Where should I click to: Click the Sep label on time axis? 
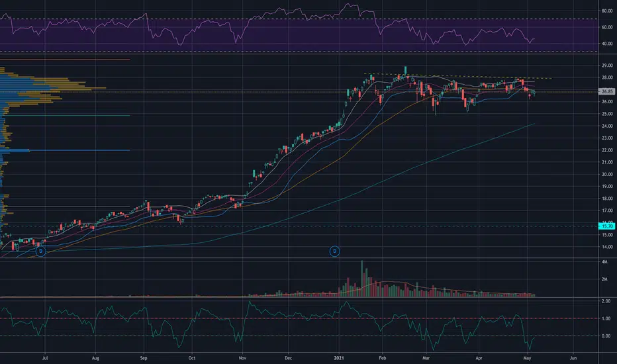(x=144, y=358)
